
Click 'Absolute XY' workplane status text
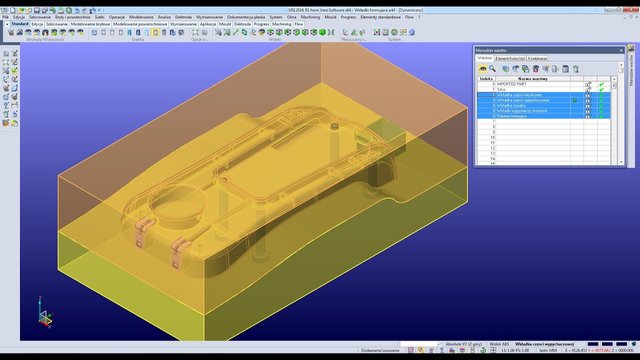[464, 344]
